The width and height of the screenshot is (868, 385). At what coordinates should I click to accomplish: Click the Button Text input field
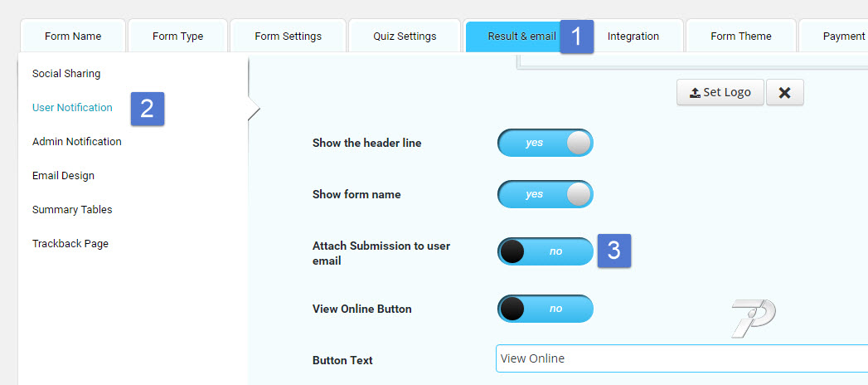(x=680, y=359)
